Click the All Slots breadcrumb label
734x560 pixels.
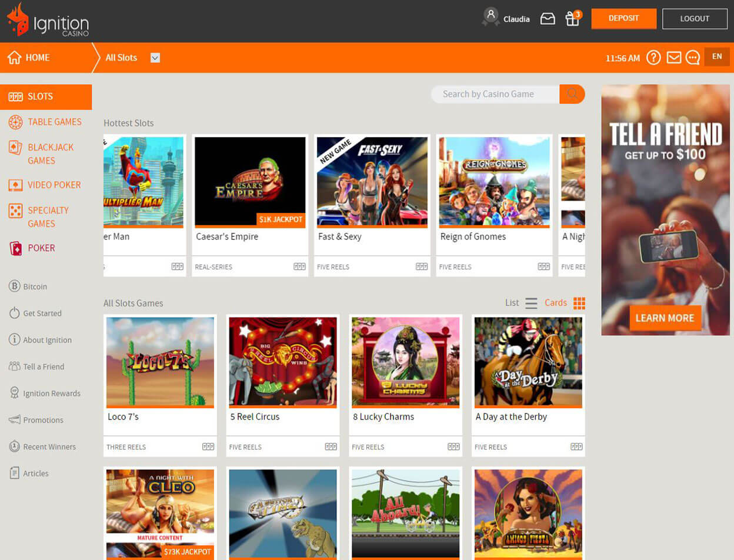tap(121, 58)
